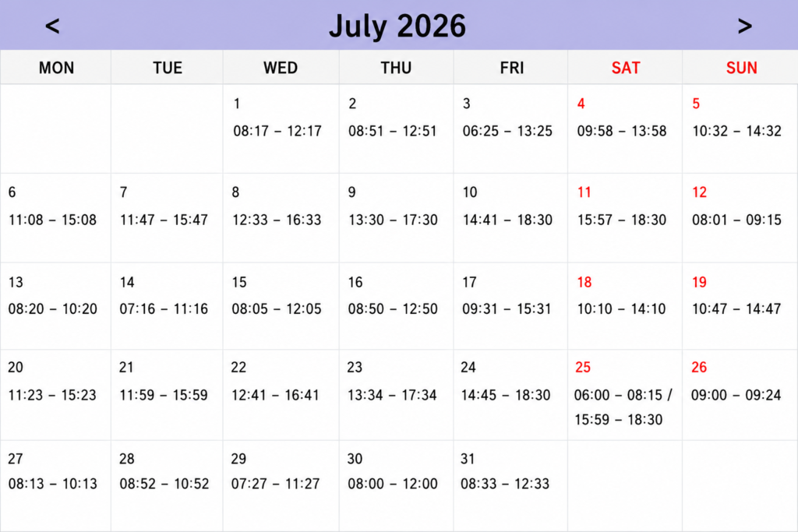
Task: Choose July 30 slot 08:00 – 12:00
Action: [393, 484]
